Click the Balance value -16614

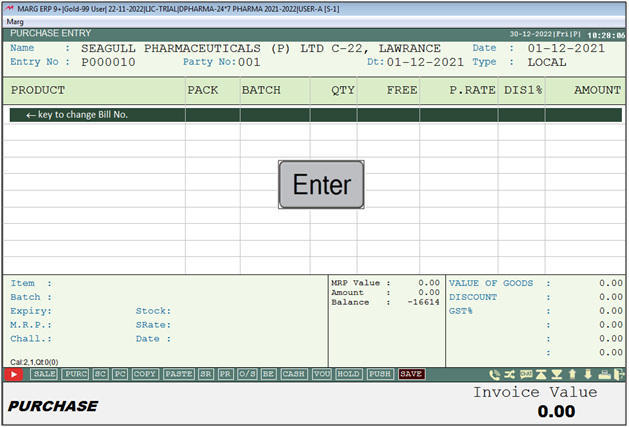[424, 302]
